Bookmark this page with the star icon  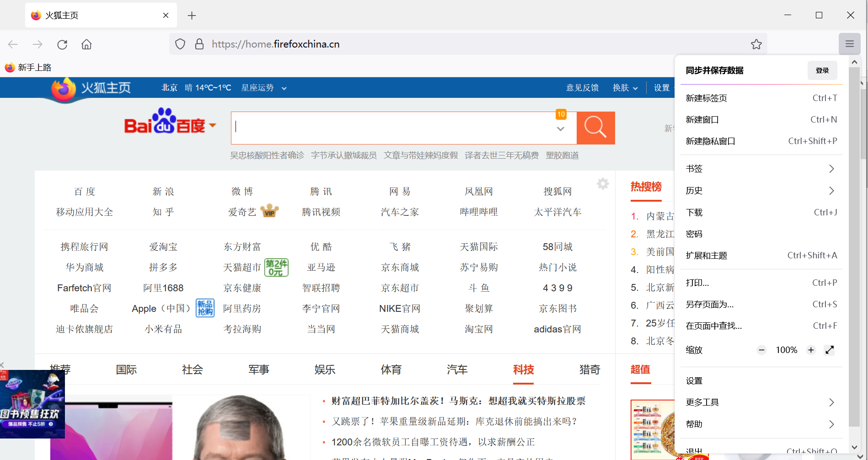click(x=756, y=44)
